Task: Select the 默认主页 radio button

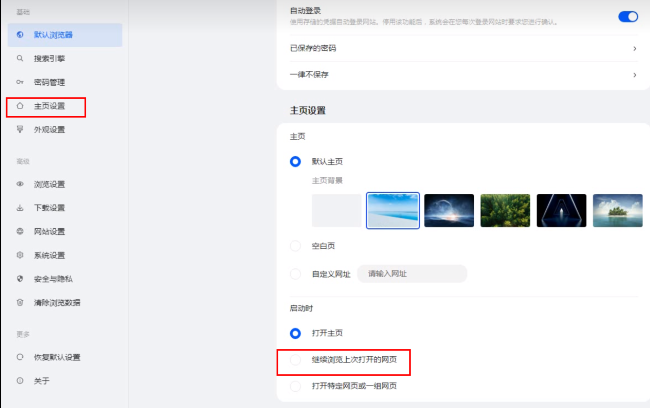Action: [x=295, y=161]
